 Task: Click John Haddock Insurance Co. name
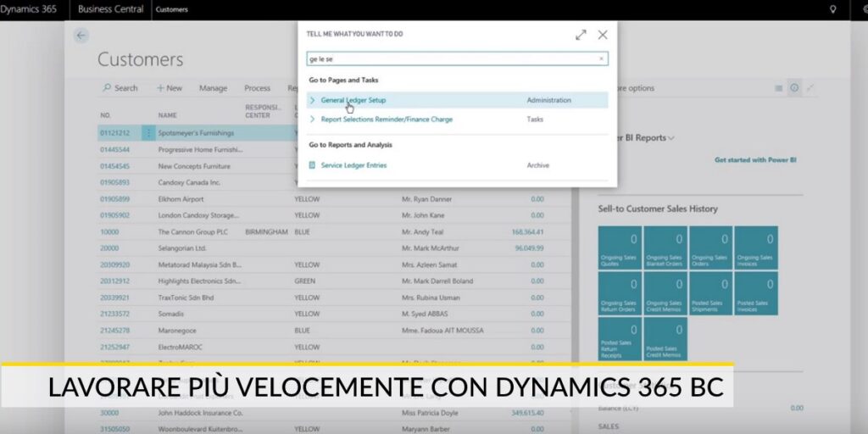click(200, 413)
